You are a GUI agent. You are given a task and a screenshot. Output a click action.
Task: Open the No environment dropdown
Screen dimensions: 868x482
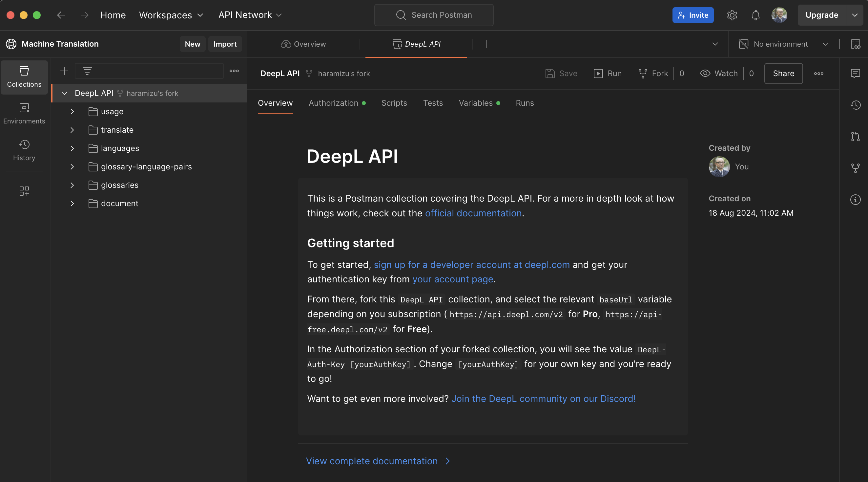click(783, 44)
